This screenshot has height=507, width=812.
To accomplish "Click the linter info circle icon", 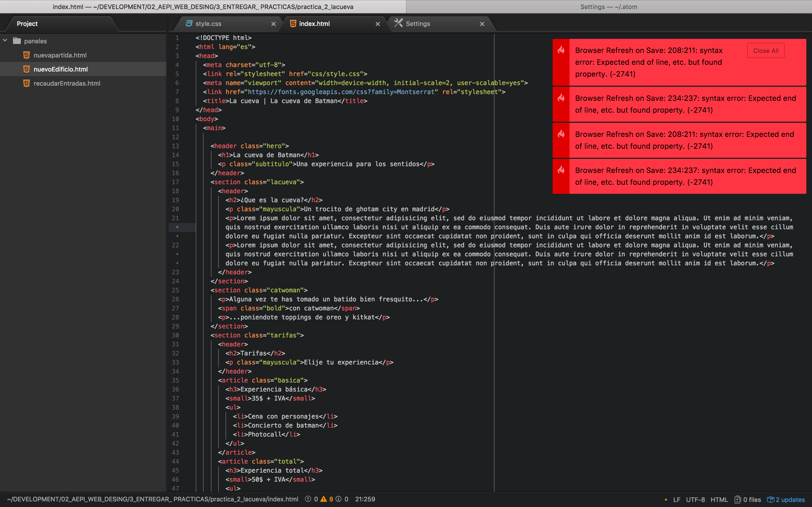I will (339, 499).
